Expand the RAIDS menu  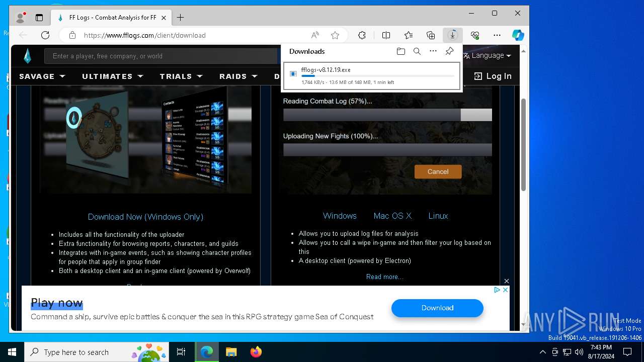click(x=238, y=76)
